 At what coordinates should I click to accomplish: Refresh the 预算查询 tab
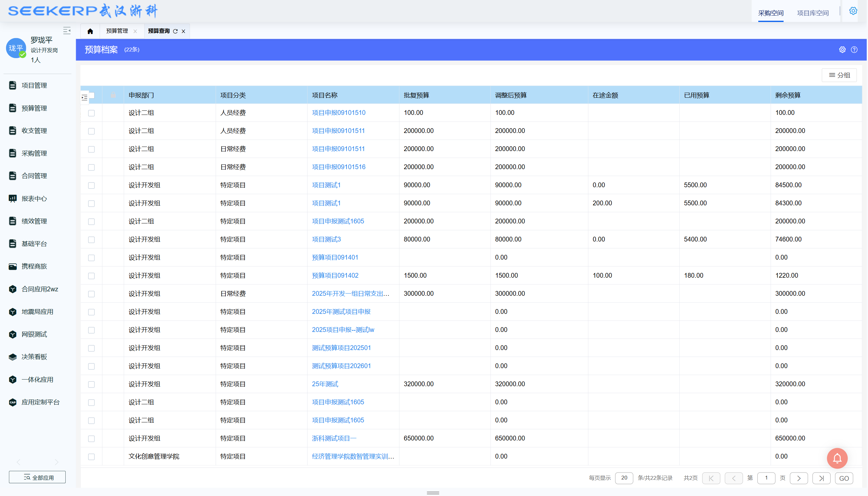pyautogui.click(x=175, y=31)
